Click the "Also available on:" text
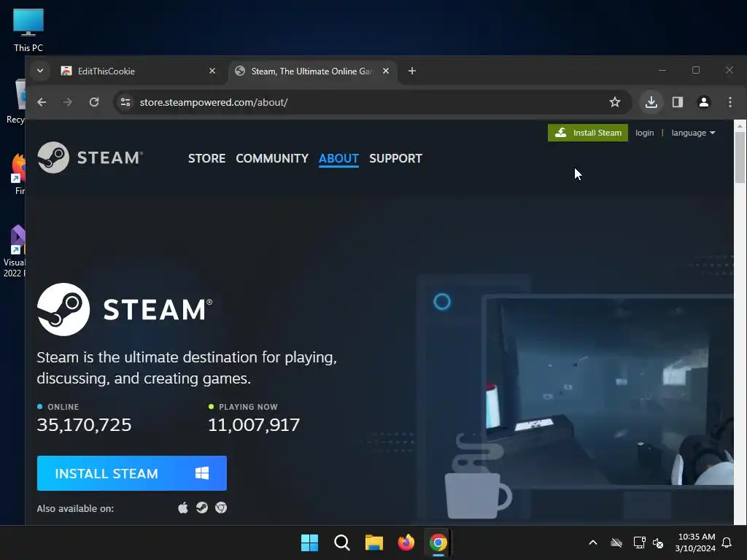This screenshot has width=747, height=560. point(75,508)
